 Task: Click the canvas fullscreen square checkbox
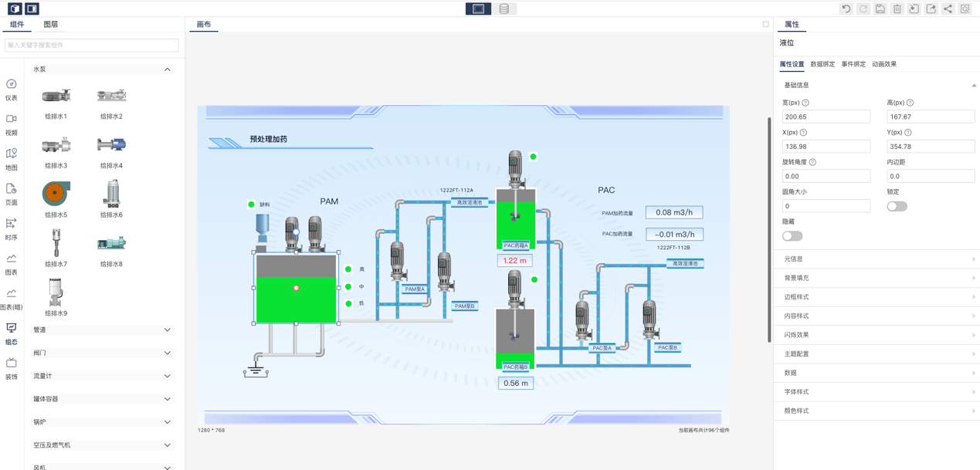pos(765,25)
